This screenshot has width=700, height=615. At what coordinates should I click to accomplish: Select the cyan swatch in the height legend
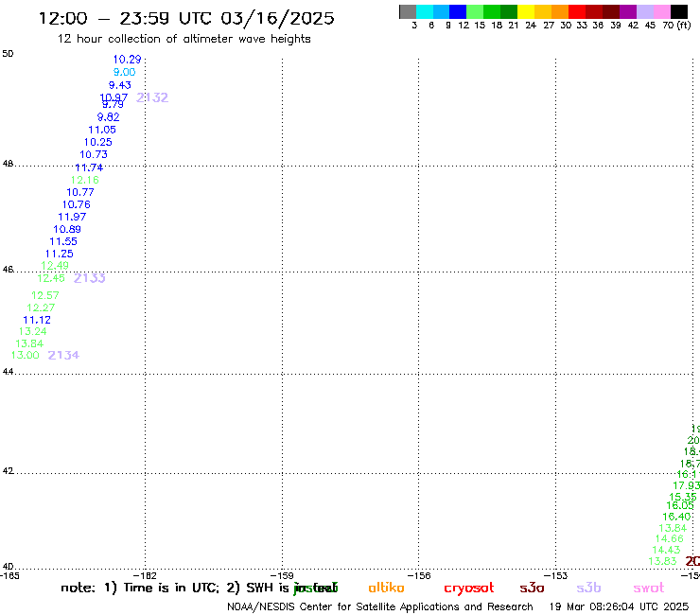point(425,11)
